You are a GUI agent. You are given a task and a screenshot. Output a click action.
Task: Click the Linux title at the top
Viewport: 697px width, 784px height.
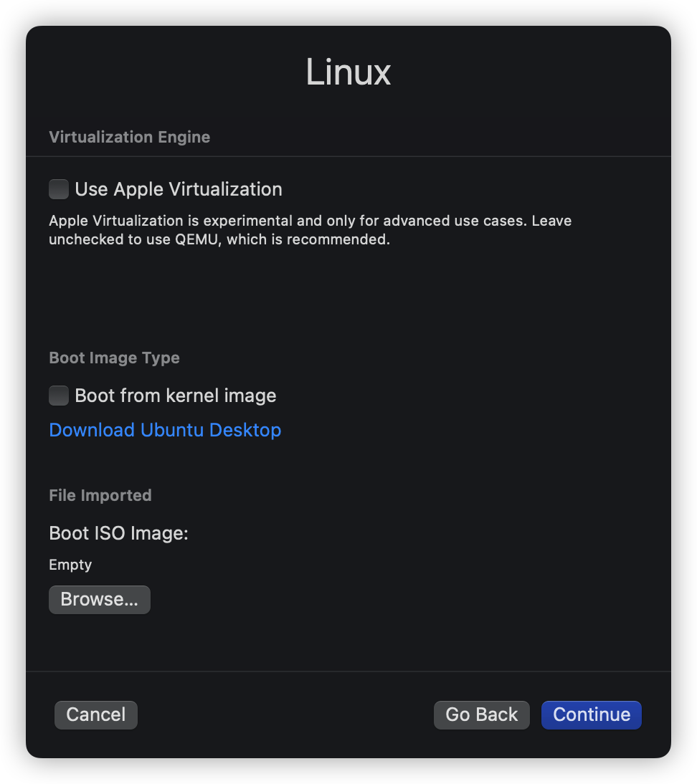coord(348,72)
